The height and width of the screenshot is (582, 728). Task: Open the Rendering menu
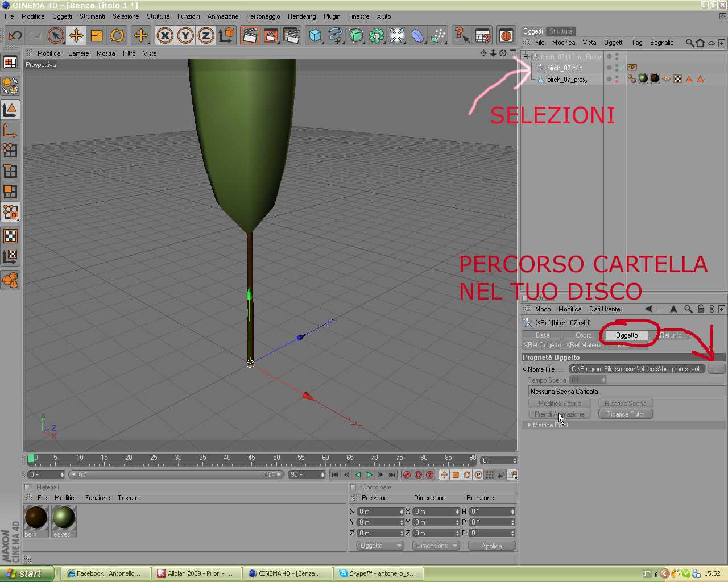[301, 16]
